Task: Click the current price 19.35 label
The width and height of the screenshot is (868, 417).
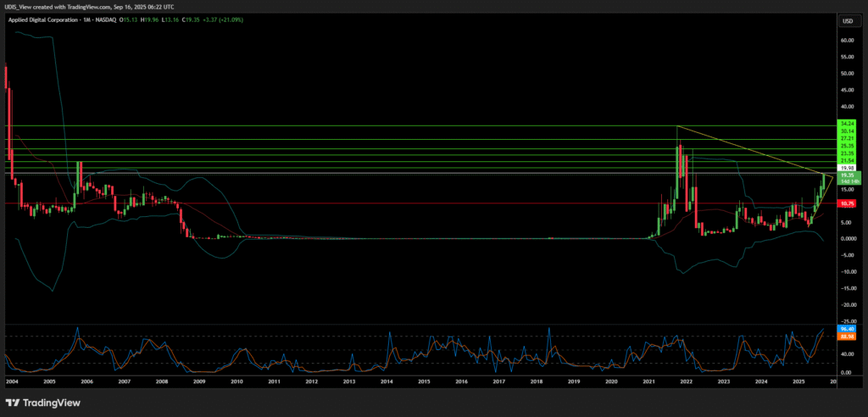Action: pyautogui.click(x=846, y=175)
